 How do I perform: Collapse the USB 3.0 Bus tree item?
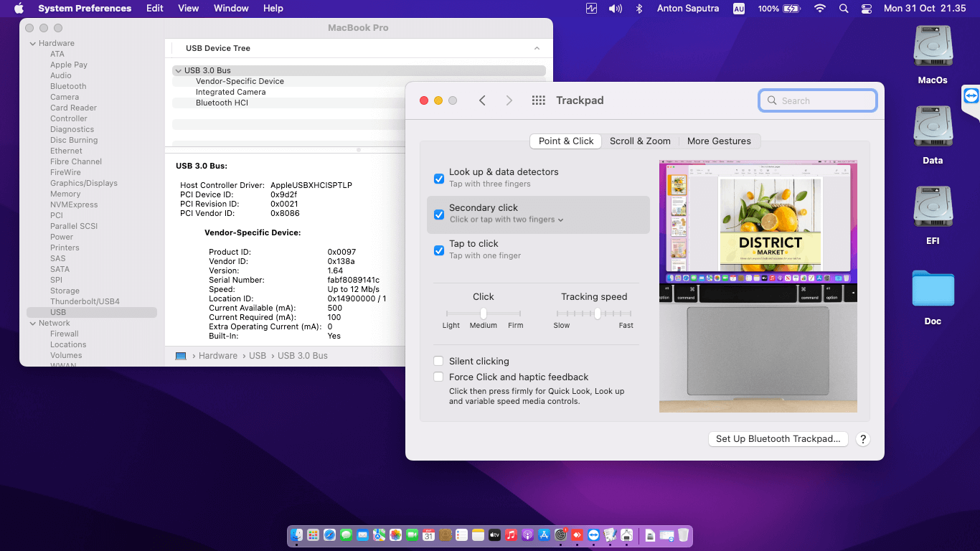pyautogui.click(x=177, y=70)
